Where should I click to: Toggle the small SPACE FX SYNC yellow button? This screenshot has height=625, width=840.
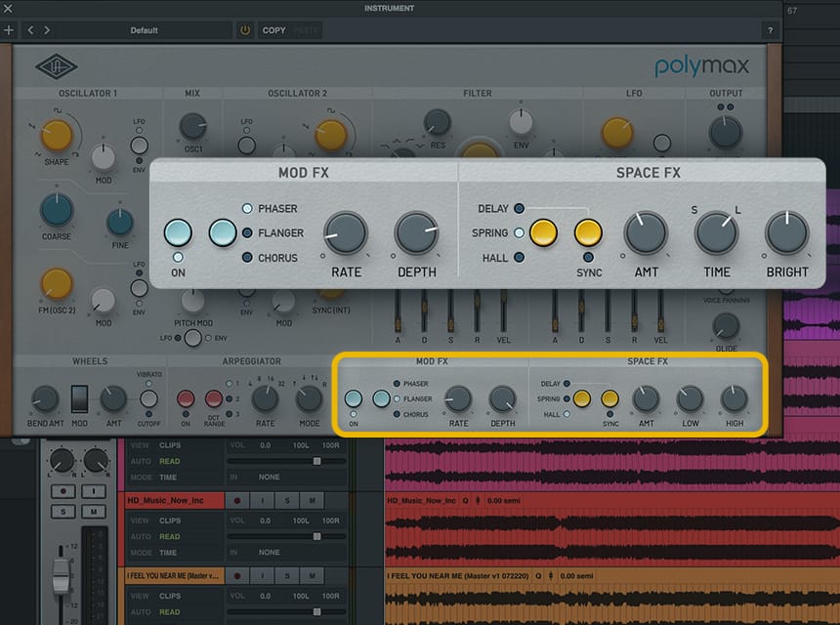(x=610, y=399)
